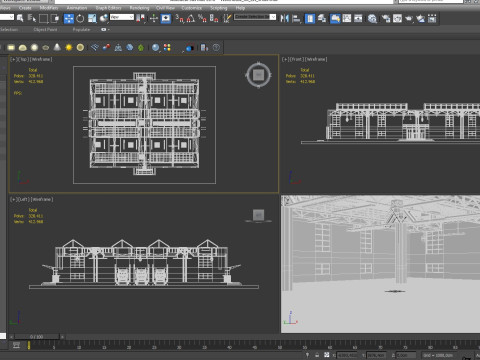480x360 pixels.
Task: Click the Render Production teapot icon
Action: 409,18
